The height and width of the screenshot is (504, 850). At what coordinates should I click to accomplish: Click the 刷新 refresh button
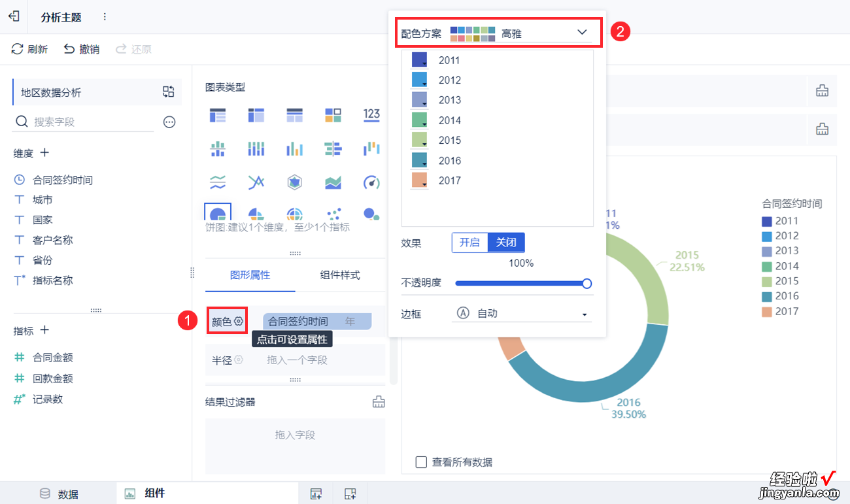[x=30, y=49]
